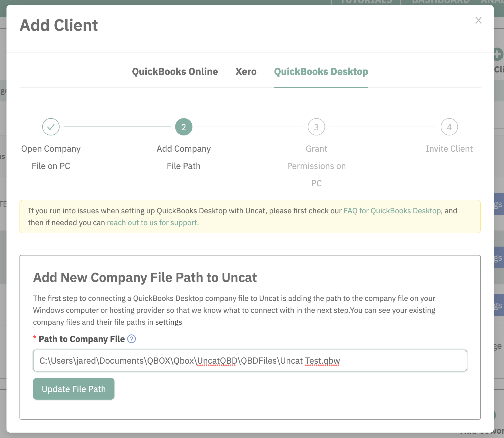Click the Grant Permissions on PC step label

316,166
